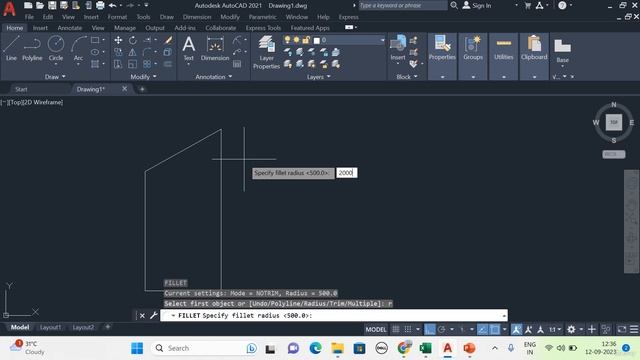Select the Hatch tool
The image size is (640, 360).
coord(95,64)
